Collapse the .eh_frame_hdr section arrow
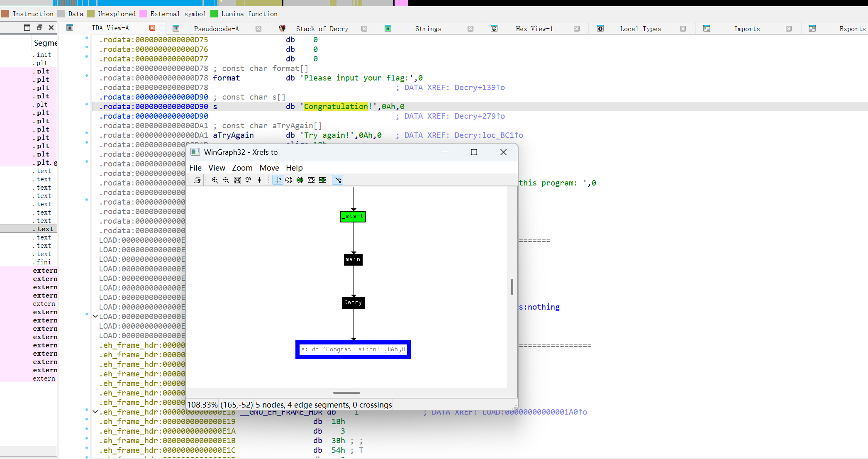The height and width of the screenshot is (459, 868). [95, 412]
